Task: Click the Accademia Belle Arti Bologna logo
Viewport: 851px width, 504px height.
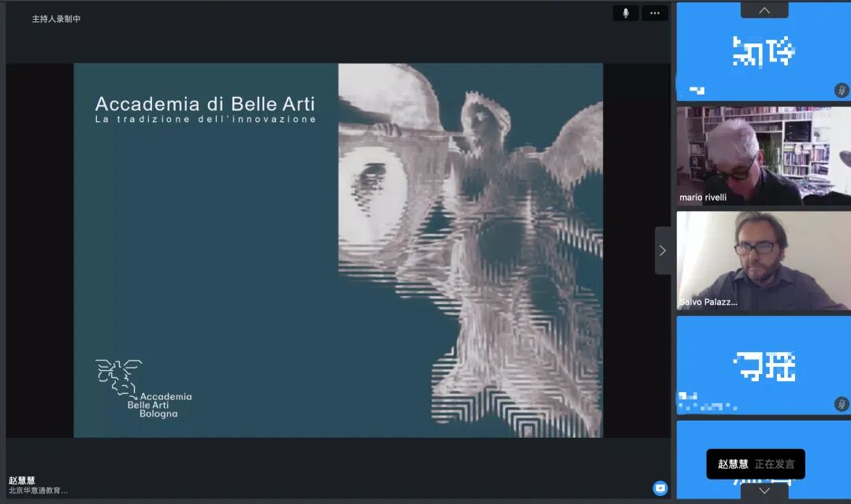Action: coord(144,389)
